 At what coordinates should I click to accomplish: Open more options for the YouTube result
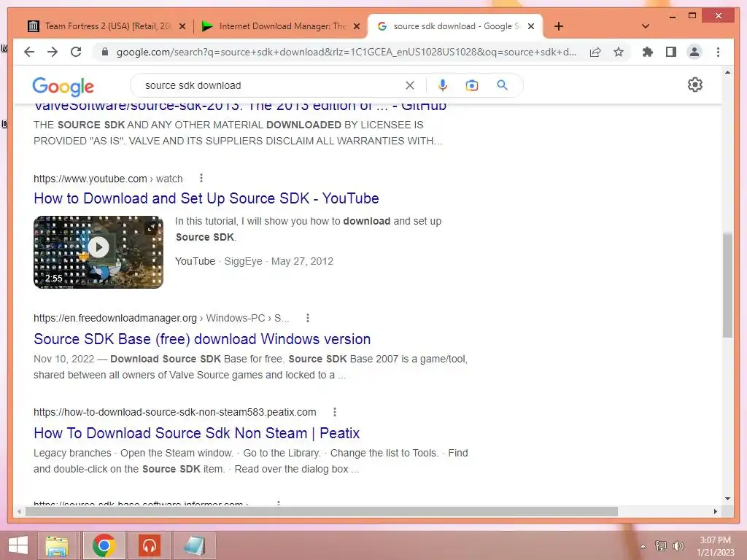(201, 178)
